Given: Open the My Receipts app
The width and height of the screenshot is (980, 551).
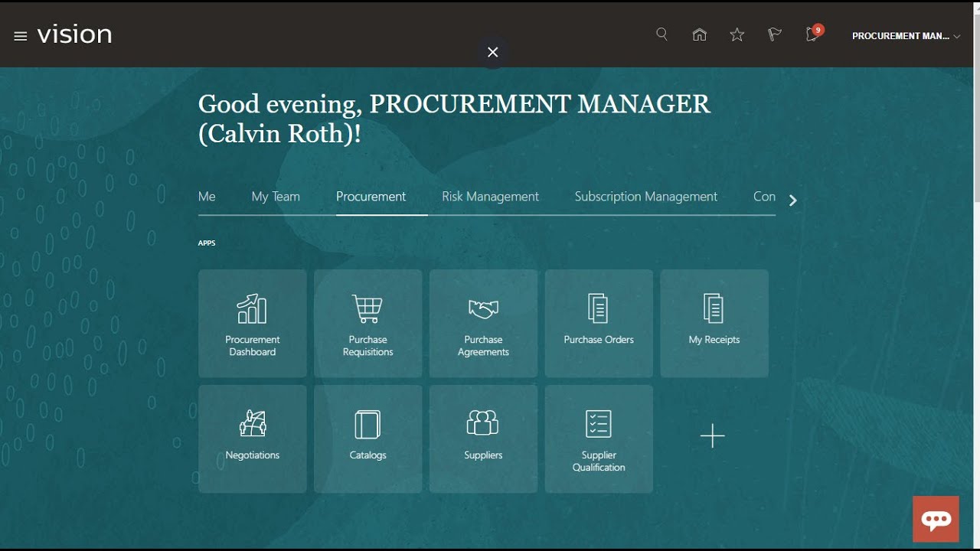Looking at the screenshot, I should [714, 323].
